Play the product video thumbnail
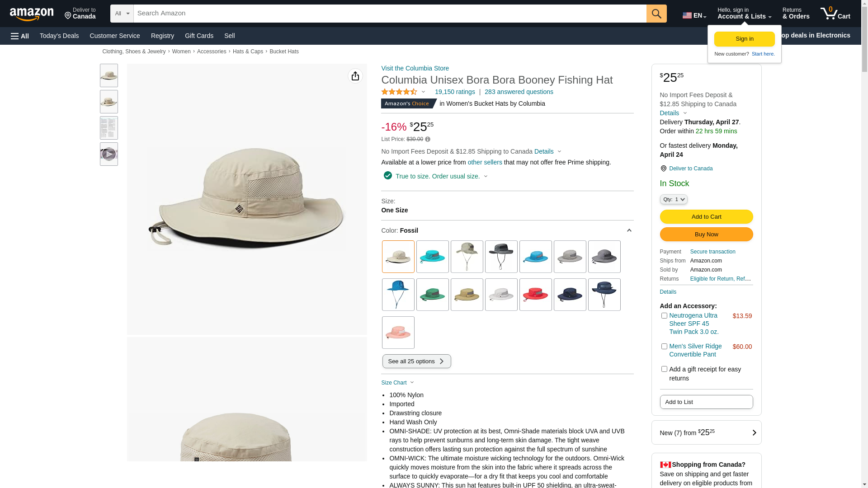The width and height of the screenshot is (868, 488). pyautogui.click(x=108, y=155)
